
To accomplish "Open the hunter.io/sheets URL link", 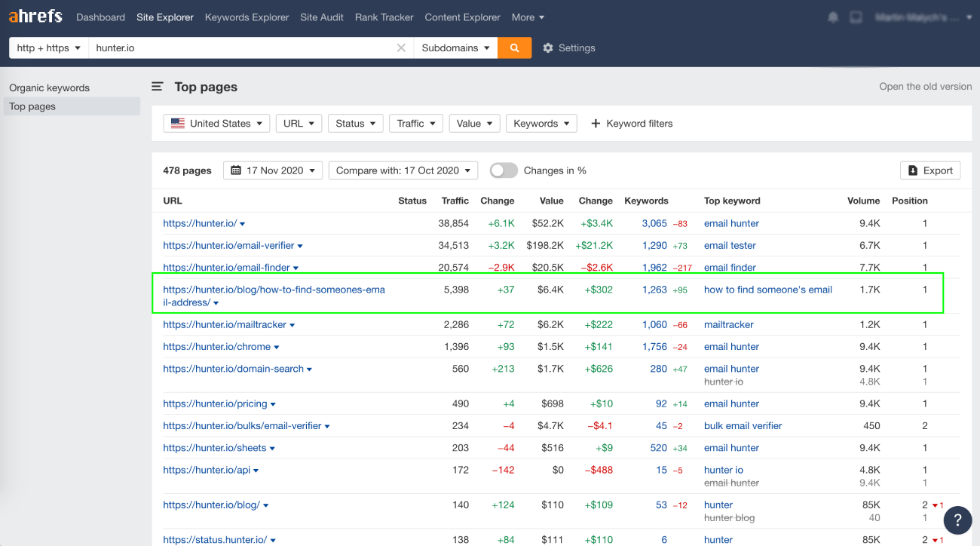I will [x=215, y=447].
